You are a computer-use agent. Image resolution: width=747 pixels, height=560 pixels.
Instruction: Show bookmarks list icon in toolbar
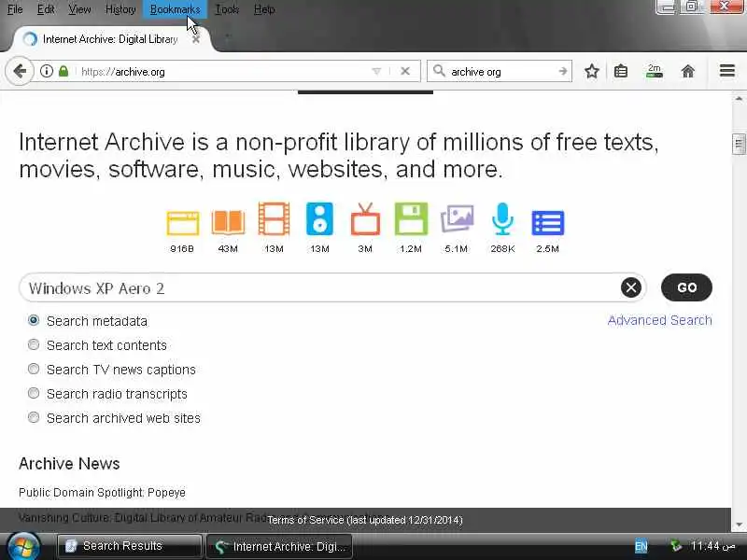(621, 72)
